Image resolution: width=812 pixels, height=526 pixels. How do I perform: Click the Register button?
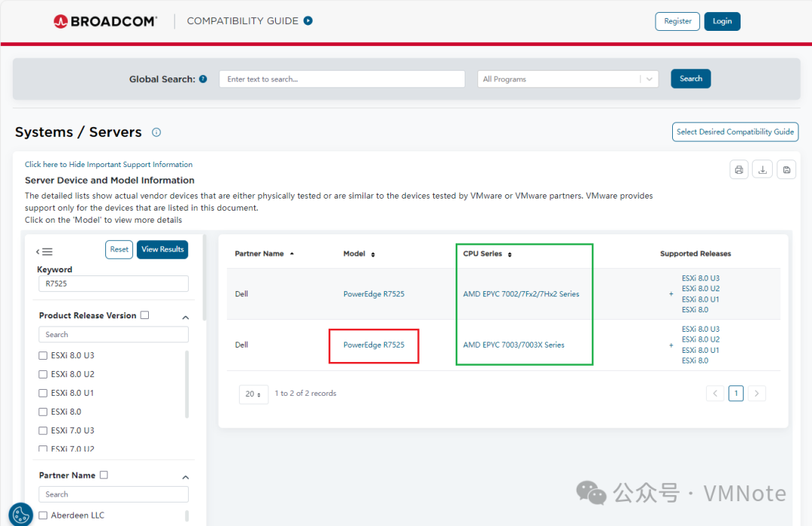tap(677, 21)
